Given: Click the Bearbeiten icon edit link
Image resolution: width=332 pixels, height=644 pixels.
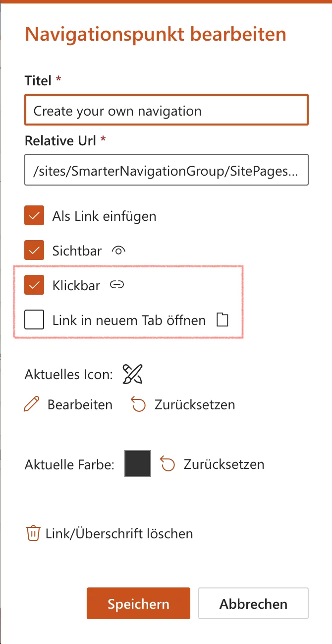Looking at the screenshot, I should point(80,405).
